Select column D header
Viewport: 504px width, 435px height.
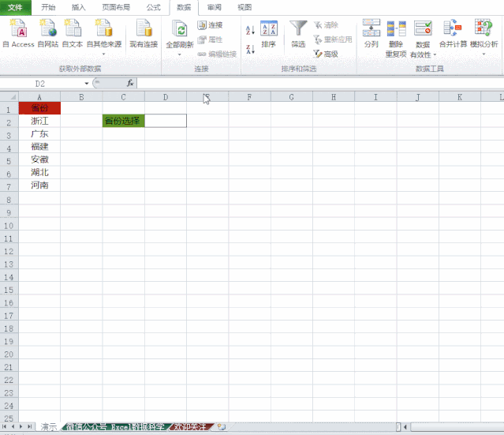coord(166,97)
